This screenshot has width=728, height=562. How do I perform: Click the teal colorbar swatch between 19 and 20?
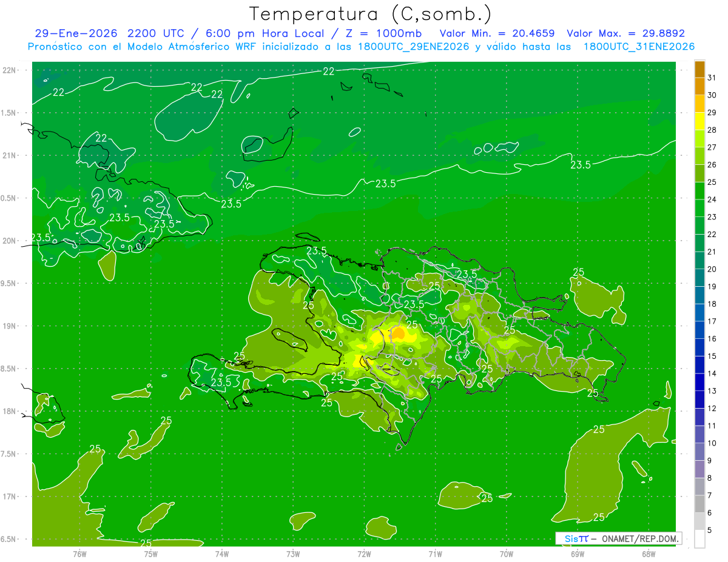699,278
